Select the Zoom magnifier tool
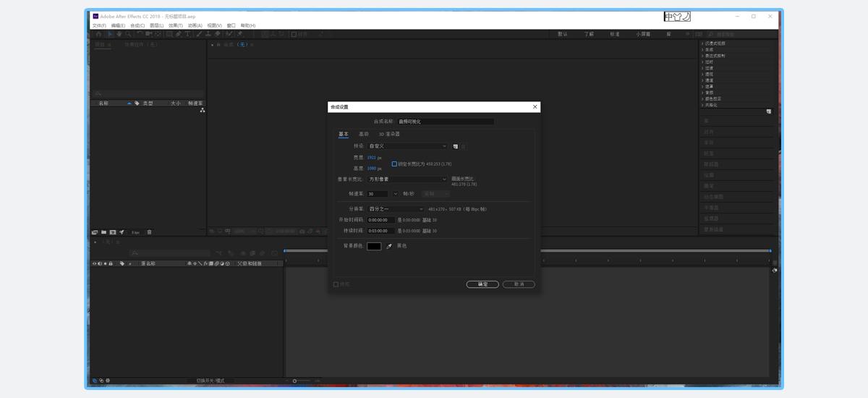 point(128,34)
